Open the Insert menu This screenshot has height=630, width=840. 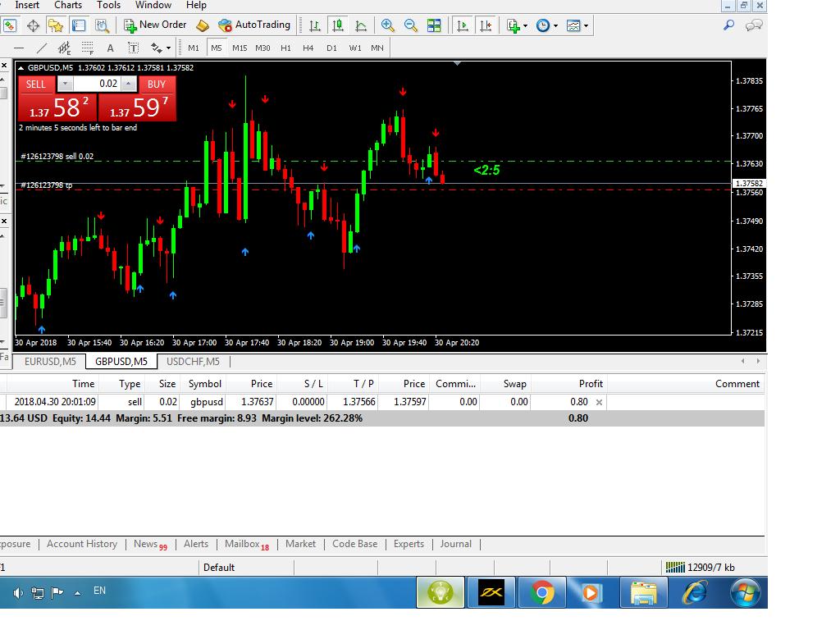[x=27, y=6]
